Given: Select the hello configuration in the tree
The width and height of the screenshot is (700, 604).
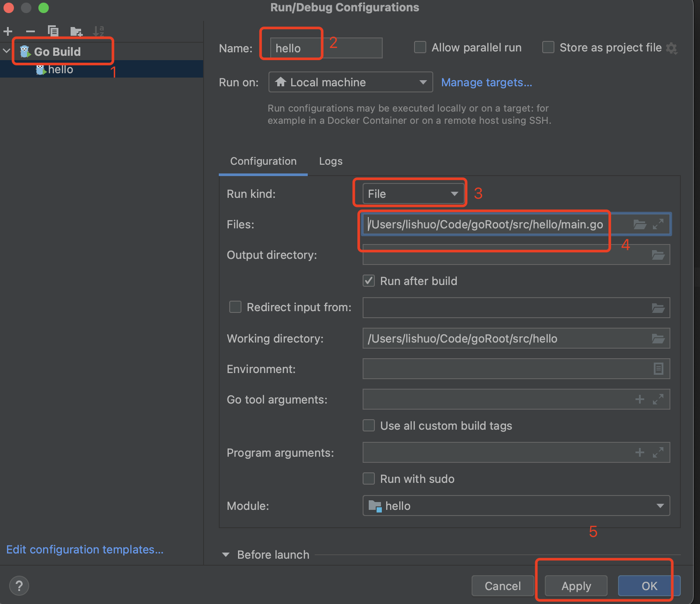Looking at the screenshot, I should click(x=102, y=69).
